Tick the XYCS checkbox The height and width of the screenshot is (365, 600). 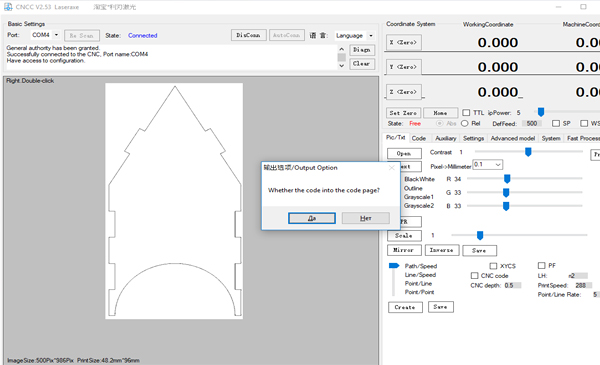[x=493, y=266]
